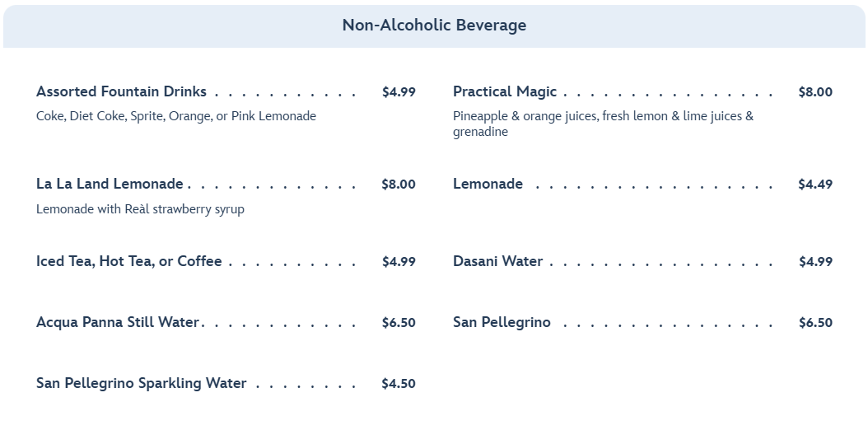Select the Assorted Fountain Drinks item
This screenshot has height=430, width=868.
point(121,91)
